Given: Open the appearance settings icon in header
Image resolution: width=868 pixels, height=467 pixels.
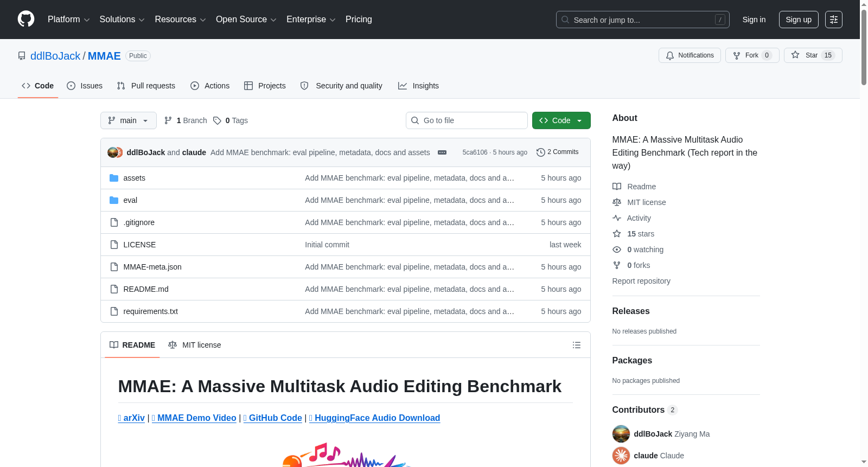Looking at the screenshot, I should [x=834, y=20].
